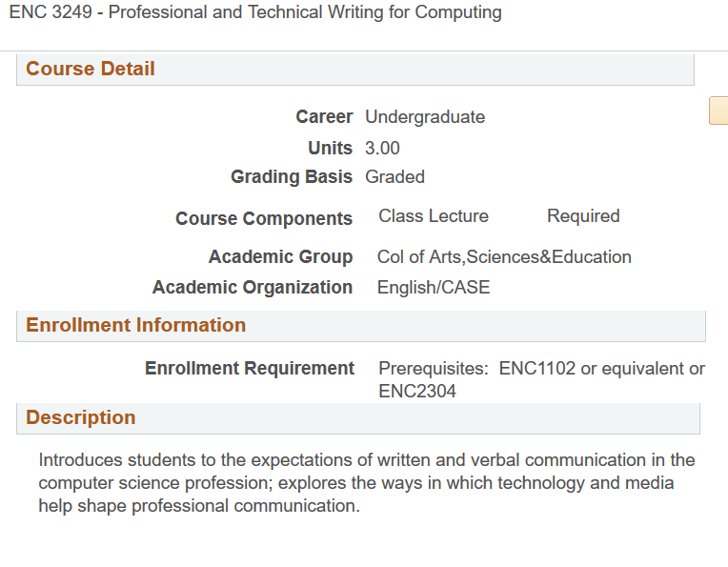Click the 3.00 units value
Viewport: 728px width, 567px height.
pyautogui.click(x=382, y=148)
